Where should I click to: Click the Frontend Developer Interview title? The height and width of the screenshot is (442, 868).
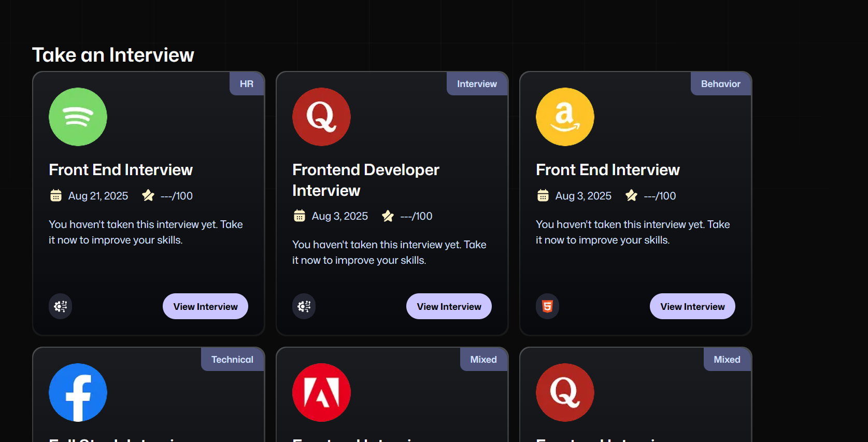[x=366, y=180]
